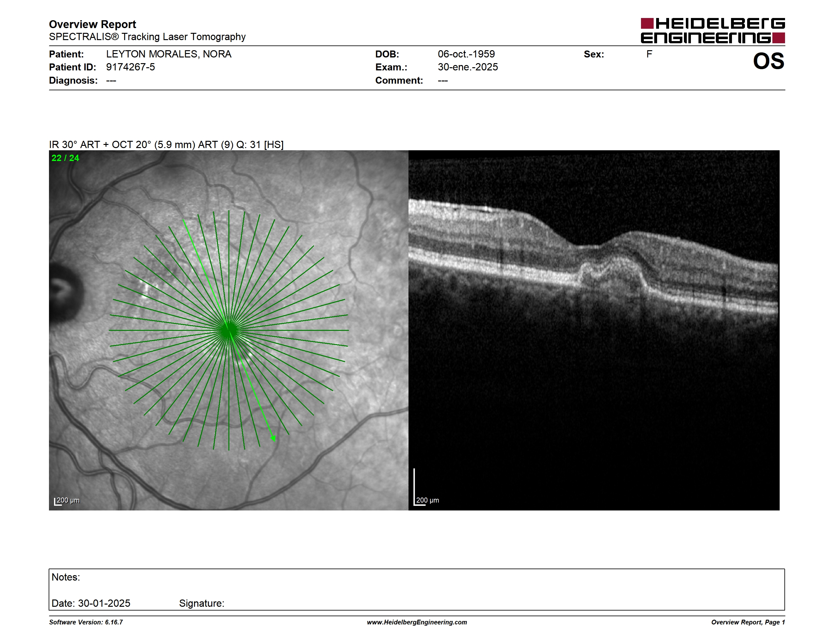Click the 200 µm scale on fundus image

(67, 501)
